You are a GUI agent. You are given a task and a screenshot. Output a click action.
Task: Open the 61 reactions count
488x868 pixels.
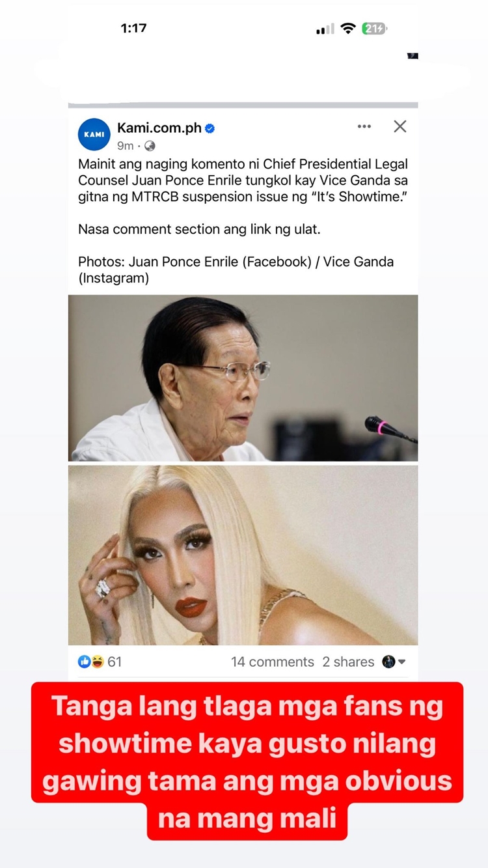115,662
